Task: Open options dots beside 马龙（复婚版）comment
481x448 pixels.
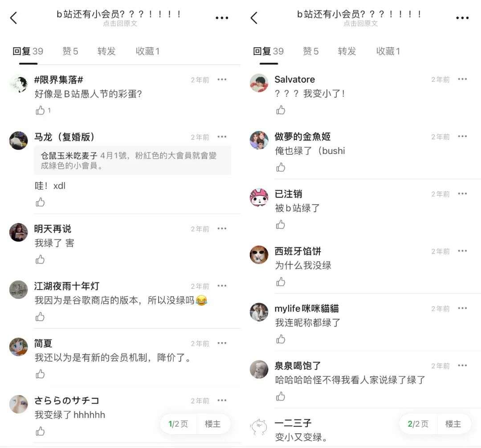Action: pos(222,137)
